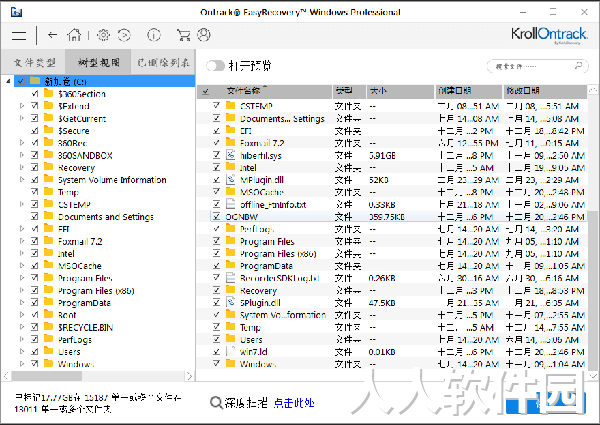Open the user account icon
The height and width of the screenshot is (425, 600).
click(x=204, y=35)
